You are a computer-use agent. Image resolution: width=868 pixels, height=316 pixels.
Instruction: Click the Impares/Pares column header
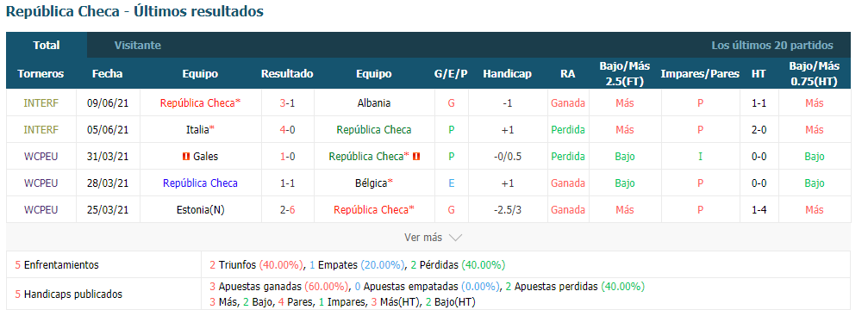(x=700, y=73)
